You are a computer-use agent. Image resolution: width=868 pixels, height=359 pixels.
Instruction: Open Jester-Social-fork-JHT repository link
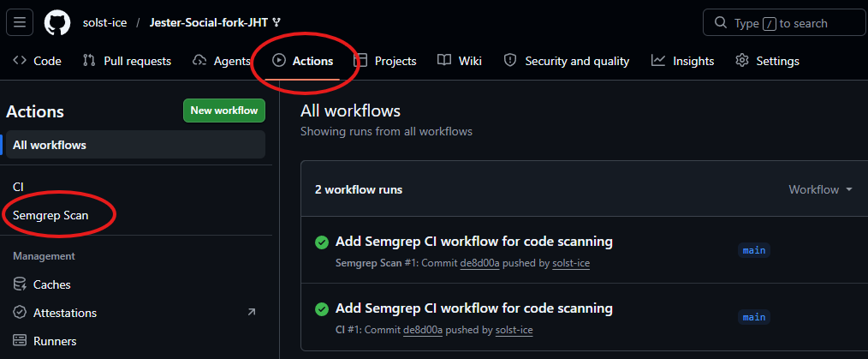click(209, 23)
